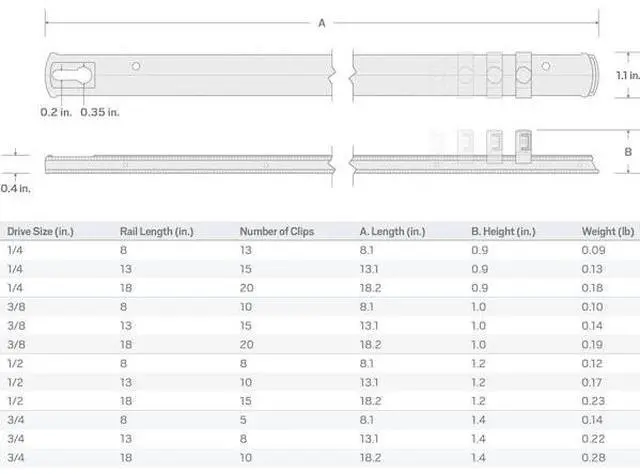Click the dimension label B beside the side view
The width and height of the screenshot is (640, 474).
point(627,152)
